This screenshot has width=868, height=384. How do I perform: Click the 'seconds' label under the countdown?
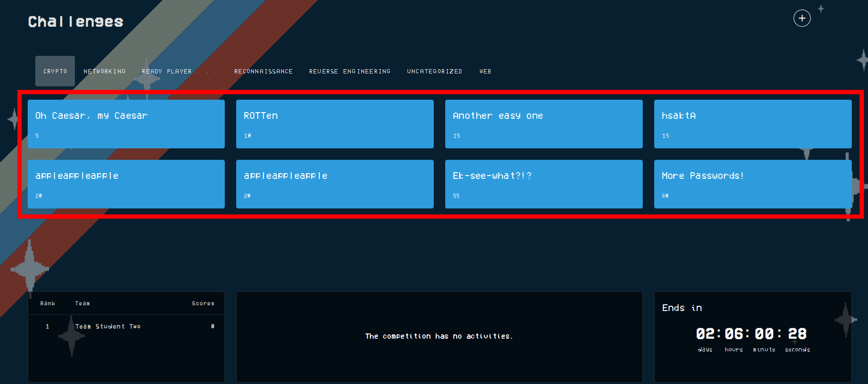click(797, 350)
